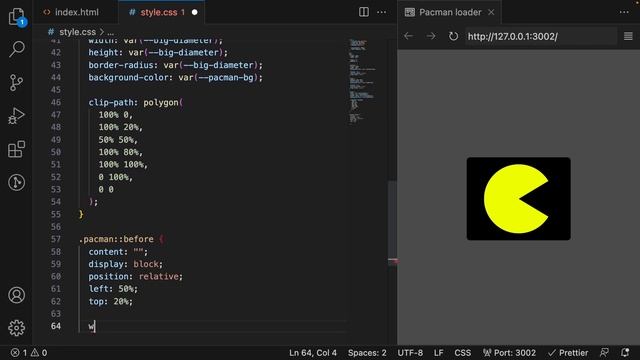
Task: Click the breadcrumb ellipsis after style.css
Action: [110, 32]
